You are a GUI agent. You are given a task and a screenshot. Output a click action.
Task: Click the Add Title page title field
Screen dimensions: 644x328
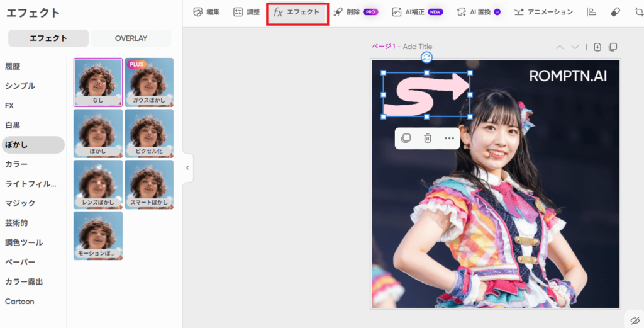pyautogui.click(x=418, y=47)
